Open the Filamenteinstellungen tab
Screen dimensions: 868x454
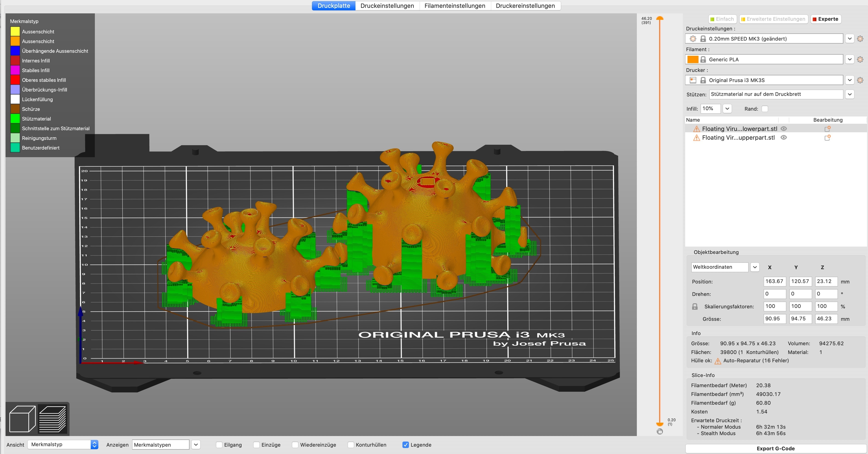click(x=454, y=6)
